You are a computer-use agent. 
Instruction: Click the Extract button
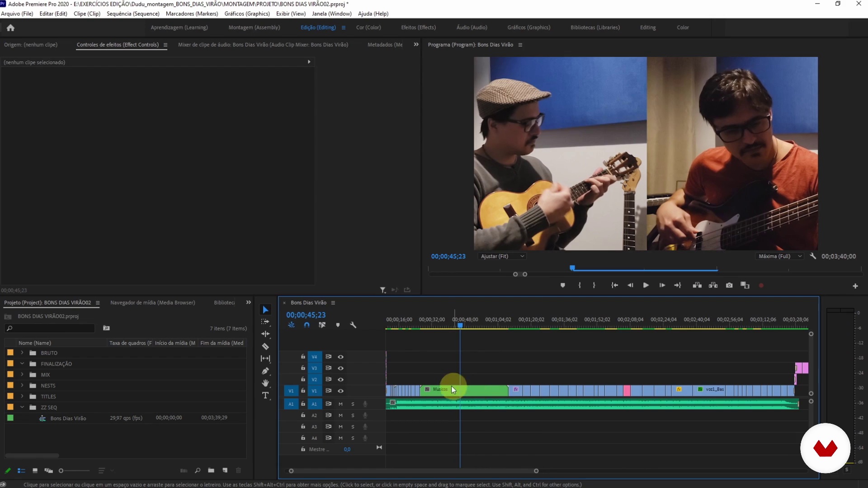pos(713,286)
